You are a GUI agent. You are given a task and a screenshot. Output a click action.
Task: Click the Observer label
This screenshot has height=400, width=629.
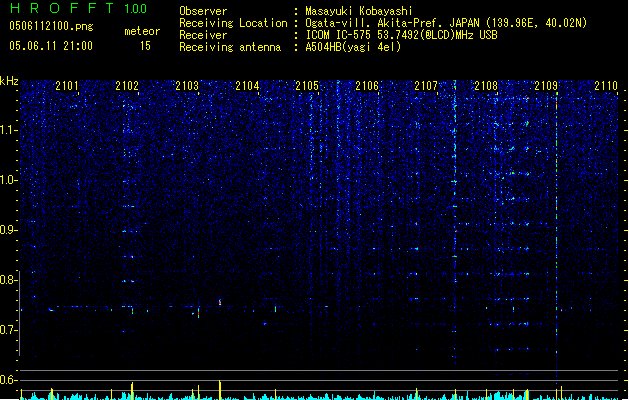203,11
